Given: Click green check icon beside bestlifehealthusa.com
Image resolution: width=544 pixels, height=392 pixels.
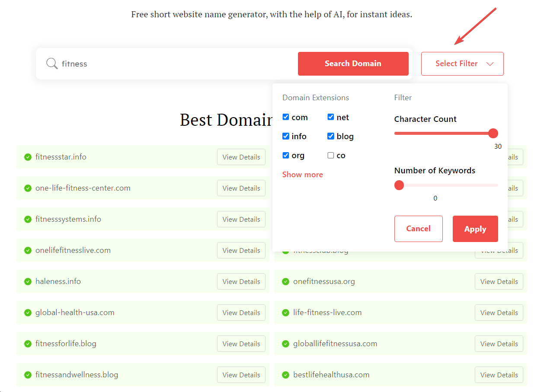Looking at the screenshot, I should pyautogui.click(x=285, y=375).
